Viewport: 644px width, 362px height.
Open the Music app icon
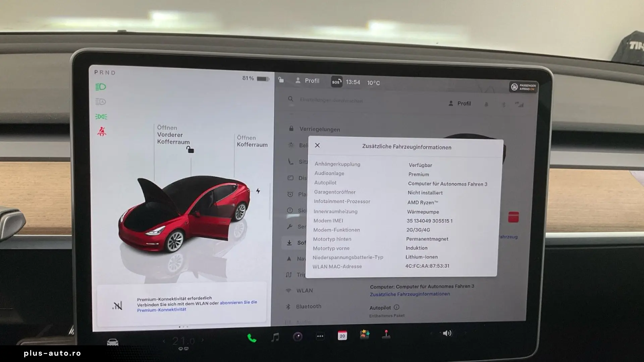click(x=275, y=337)
